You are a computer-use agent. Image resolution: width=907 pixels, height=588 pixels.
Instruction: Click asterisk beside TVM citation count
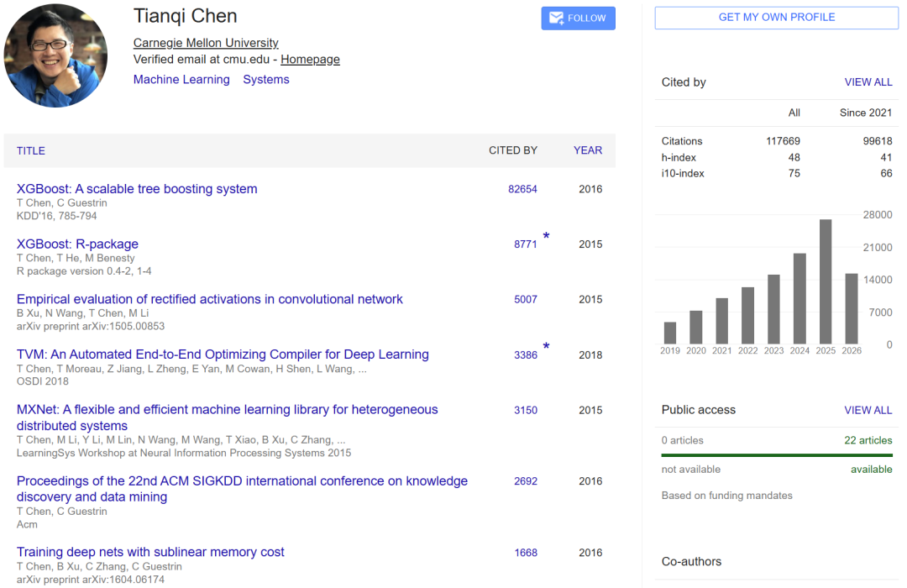pos(546,347)
